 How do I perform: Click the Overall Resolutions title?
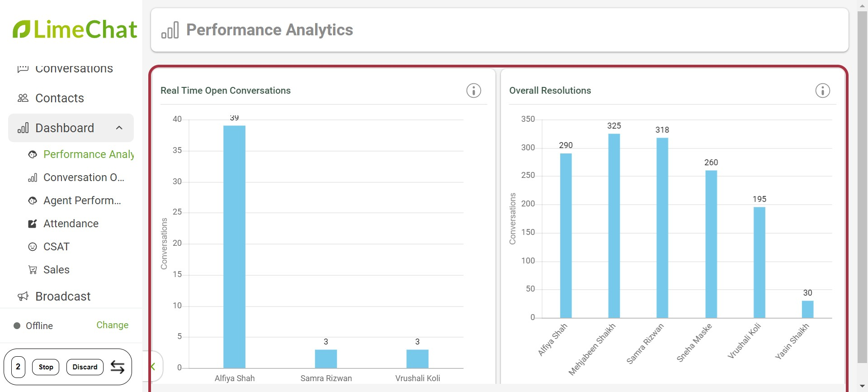(x=550, y=91)
